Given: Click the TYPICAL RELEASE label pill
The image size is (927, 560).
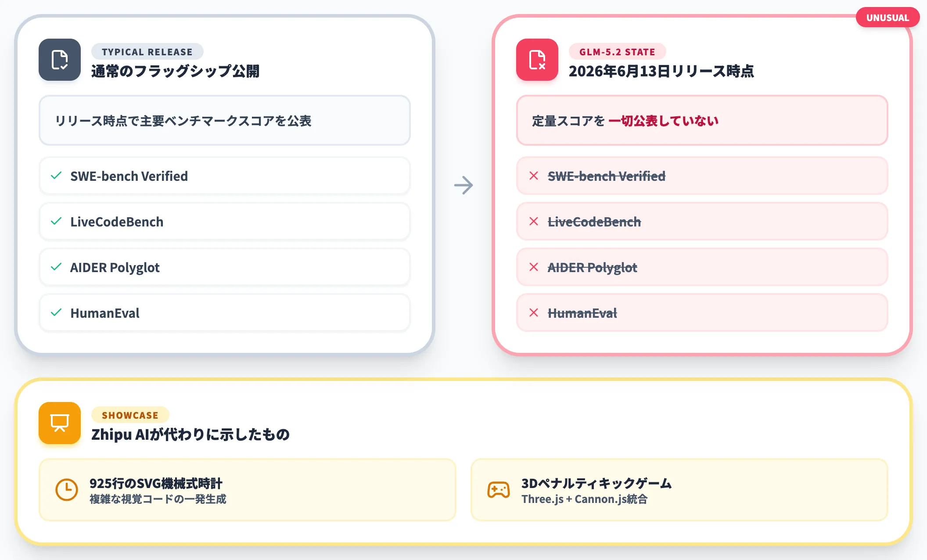Looking at the screenshot, I should (147, 52).
